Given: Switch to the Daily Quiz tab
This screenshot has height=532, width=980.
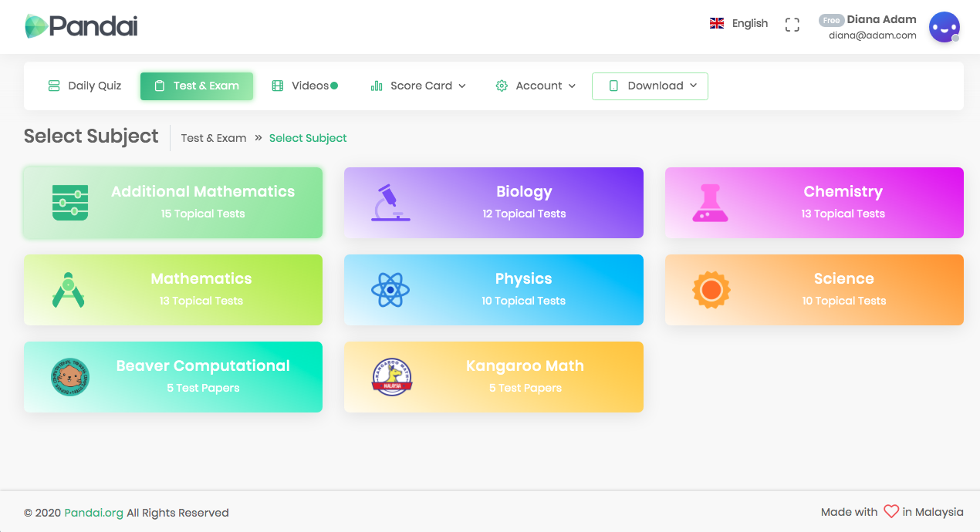Looking at the screenshot, I should (84, 86).
